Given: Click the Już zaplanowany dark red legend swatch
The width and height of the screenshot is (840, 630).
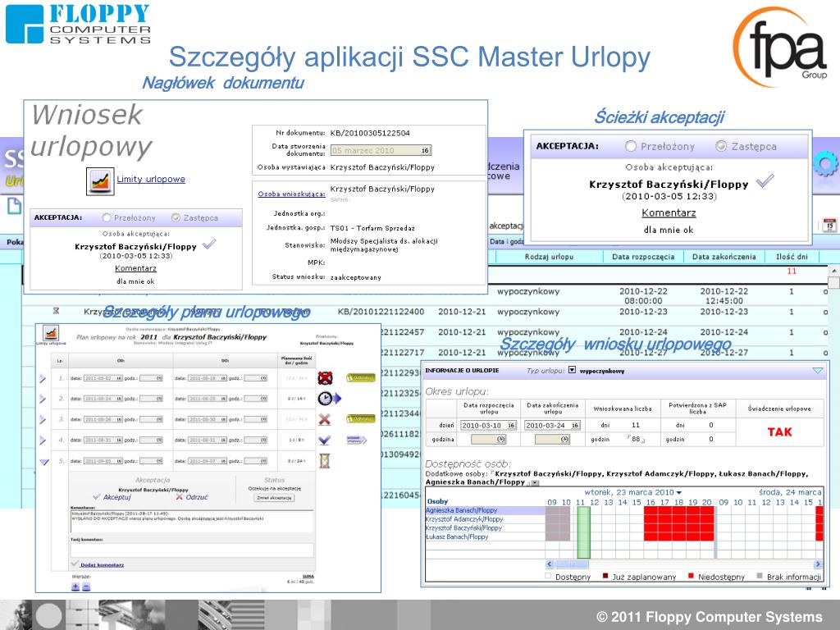Looking at the screenshot, I should pyautogui.click(x=605, y=576).
